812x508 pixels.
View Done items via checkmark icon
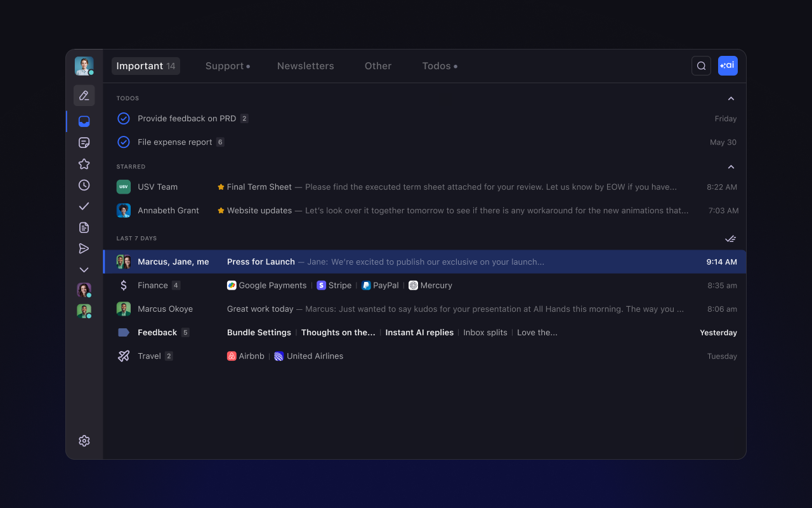pyautogui.click(x=84, y=206)
